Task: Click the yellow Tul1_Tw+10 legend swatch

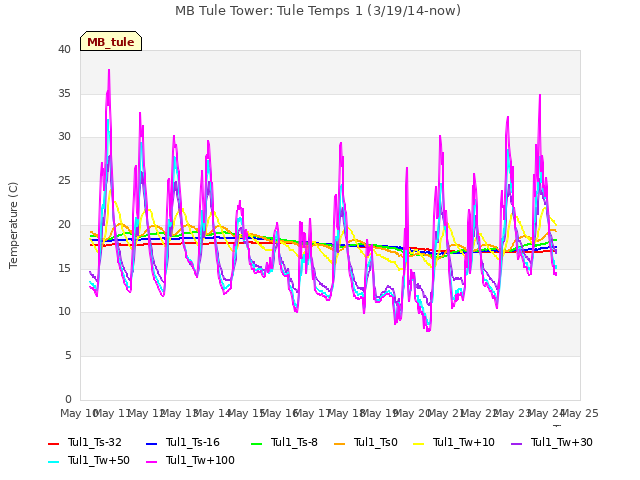Action: 419,443
